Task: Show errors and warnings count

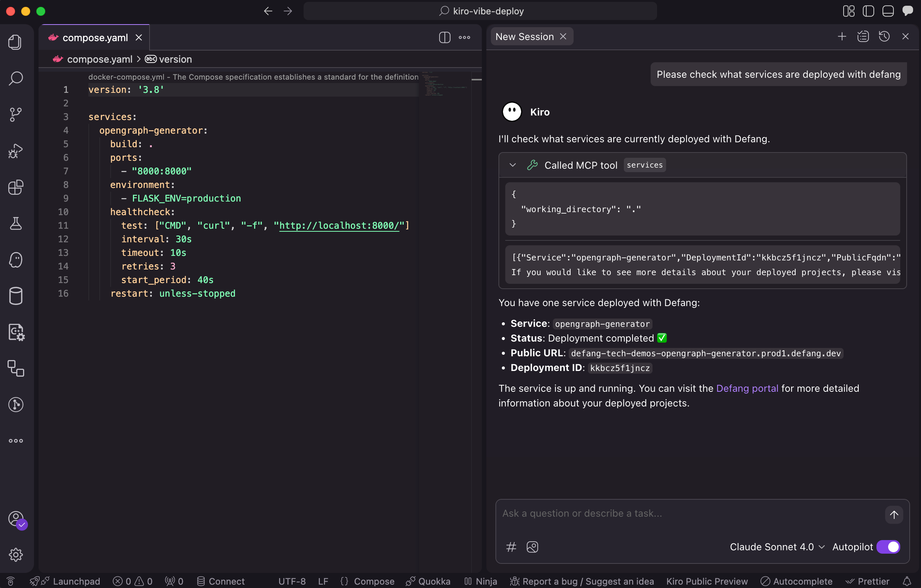Action: (132, 582)
